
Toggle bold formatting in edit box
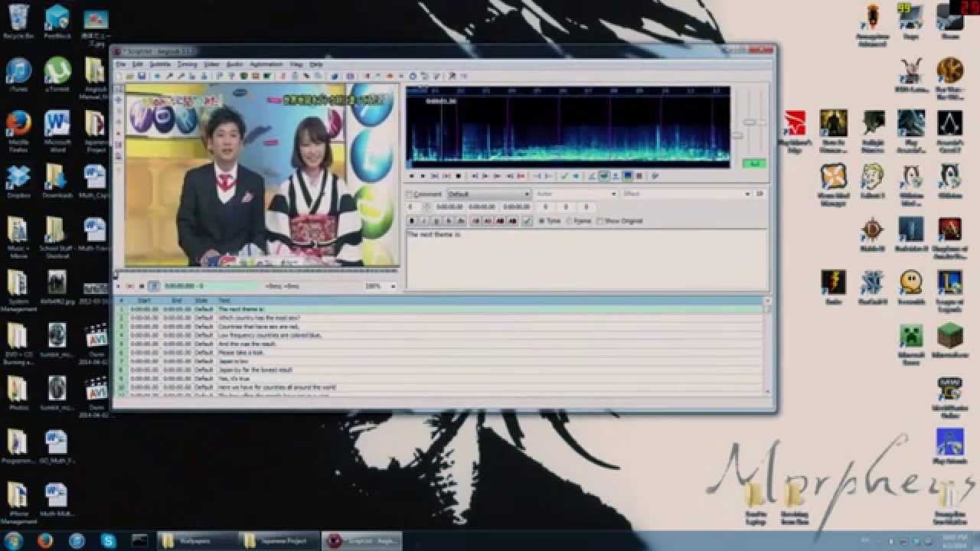[412, 220]
